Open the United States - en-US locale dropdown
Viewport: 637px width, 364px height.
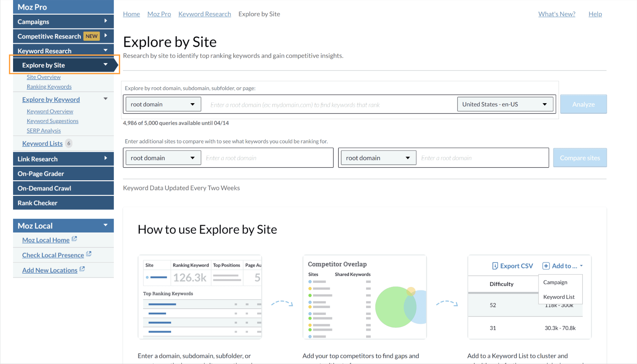pyautogui.click(x=505, y=104)
